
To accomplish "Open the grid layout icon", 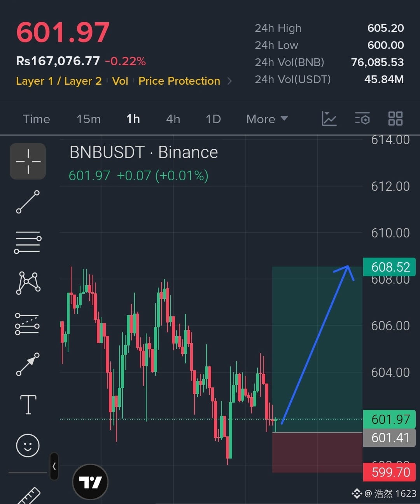I will (x=395, y=119).
